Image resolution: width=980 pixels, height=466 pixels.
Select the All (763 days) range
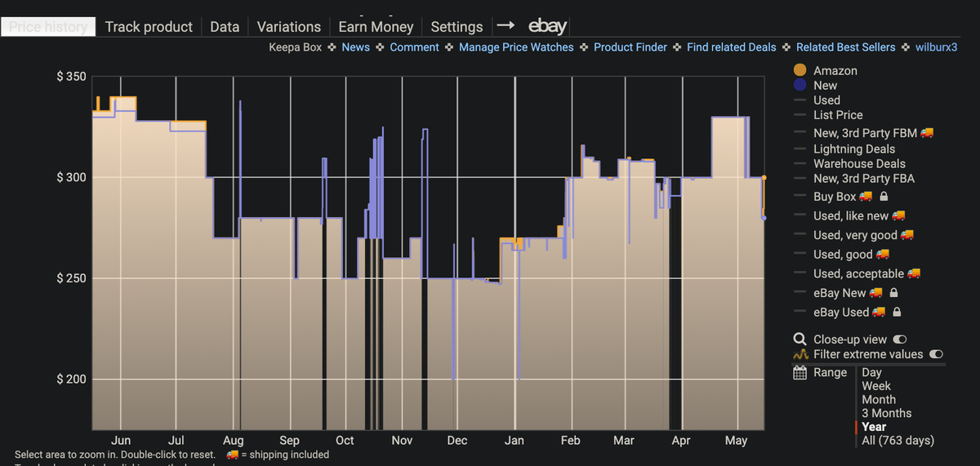898,440
